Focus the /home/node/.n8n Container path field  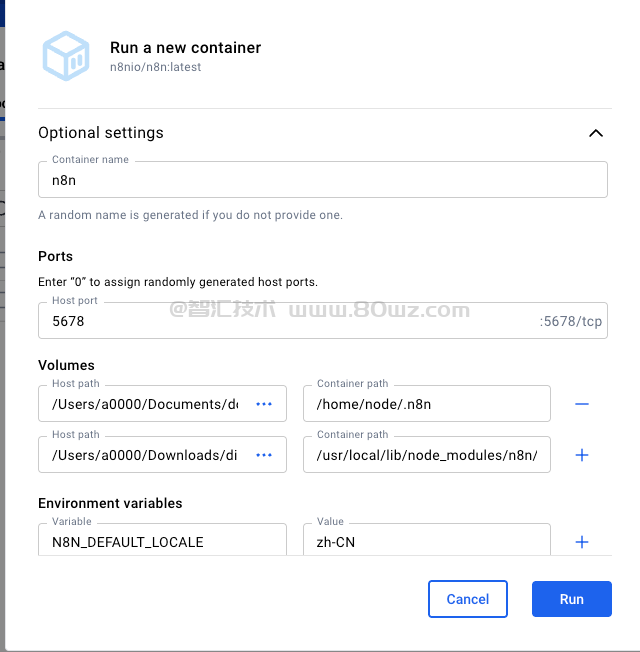tap(426, 404)
